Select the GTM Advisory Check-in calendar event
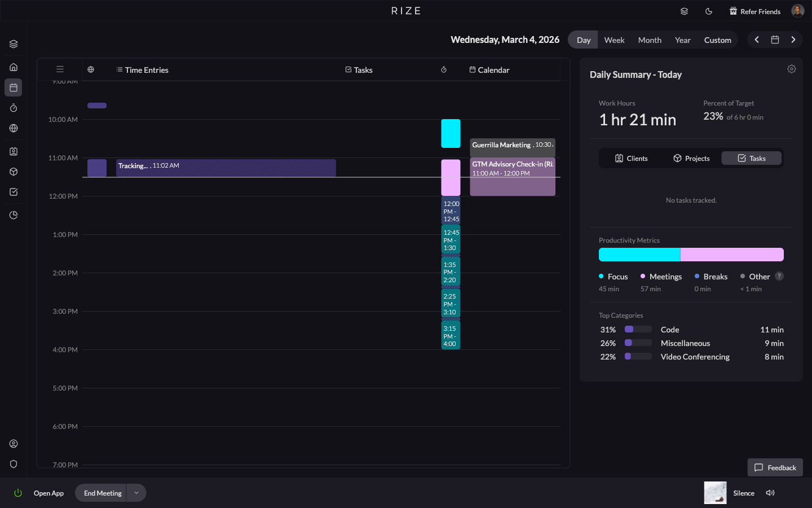 coord(512,175)
